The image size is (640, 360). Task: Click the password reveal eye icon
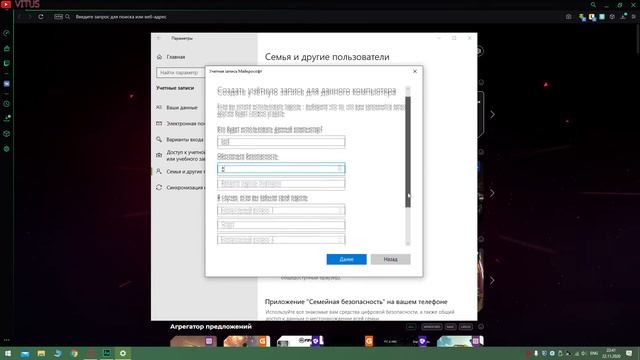(x=340, y=169)
